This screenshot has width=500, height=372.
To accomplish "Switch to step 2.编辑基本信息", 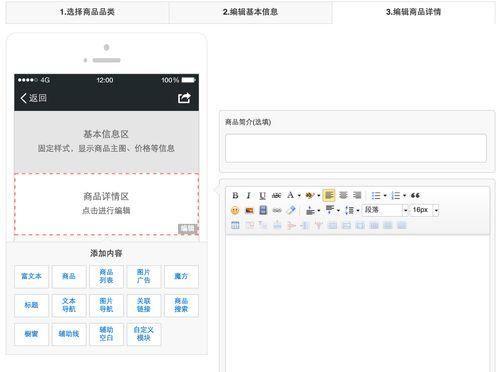I will pos(250,12).
